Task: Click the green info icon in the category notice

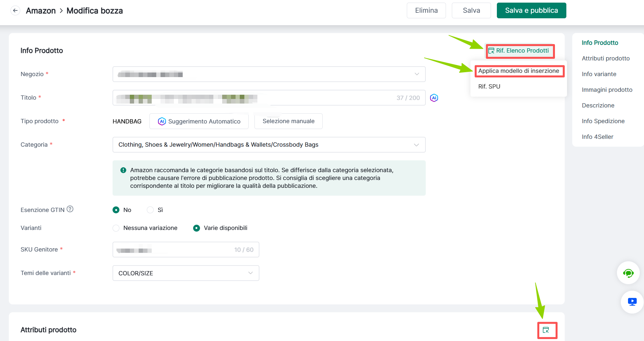Action: (x=123, y=170)
